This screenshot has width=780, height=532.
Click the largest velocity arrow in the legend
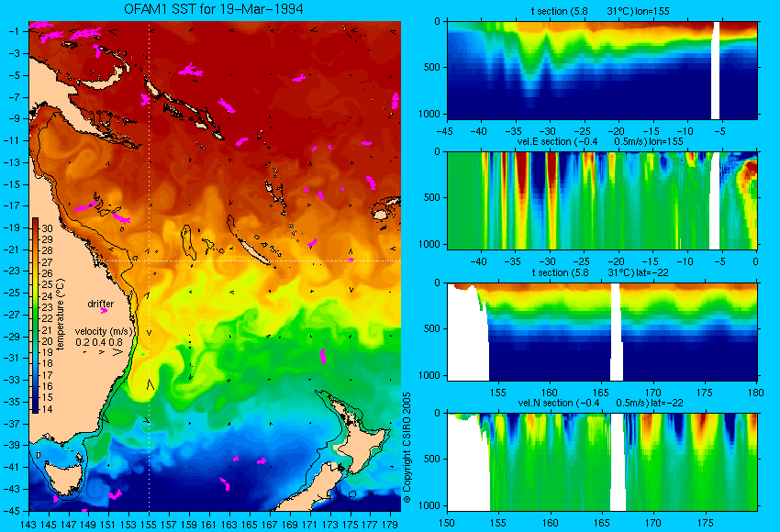pyautogui.click(x=117, y=352)
